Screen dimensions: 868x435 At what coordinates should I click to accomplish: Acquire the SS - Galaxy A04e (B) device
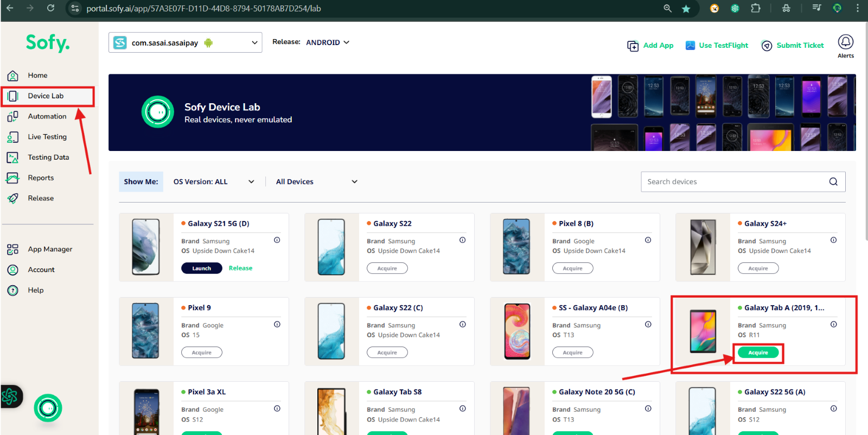(573, 352)
